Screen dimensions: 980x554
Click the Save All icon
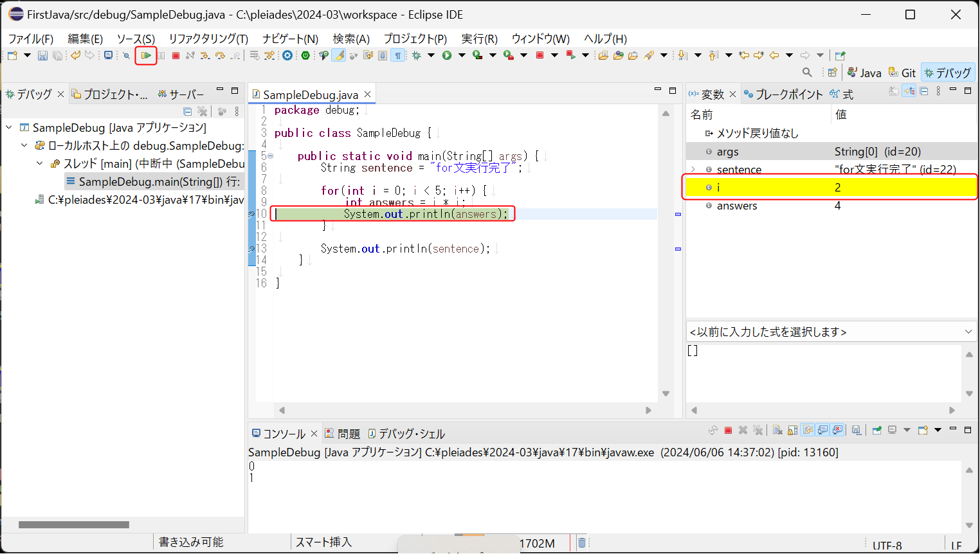[x=57, y=55]
